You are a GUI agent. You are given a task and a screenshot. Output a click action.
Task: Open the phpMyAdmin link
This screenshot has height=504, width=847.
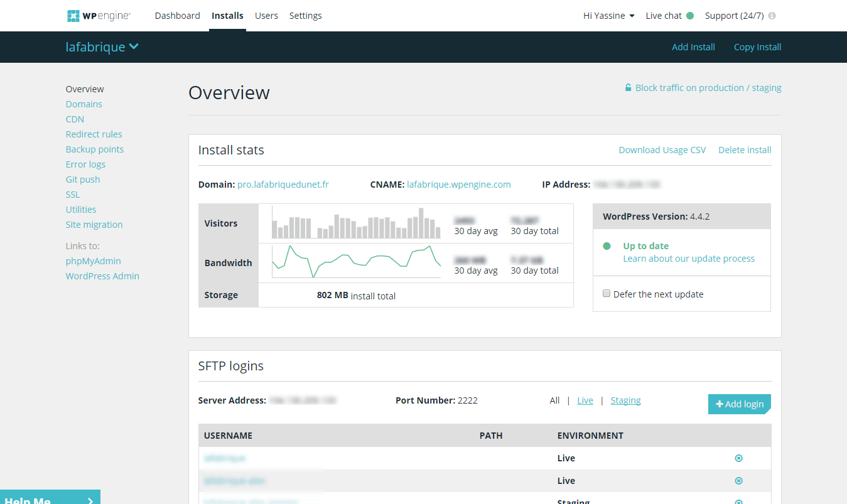point(94,261)
